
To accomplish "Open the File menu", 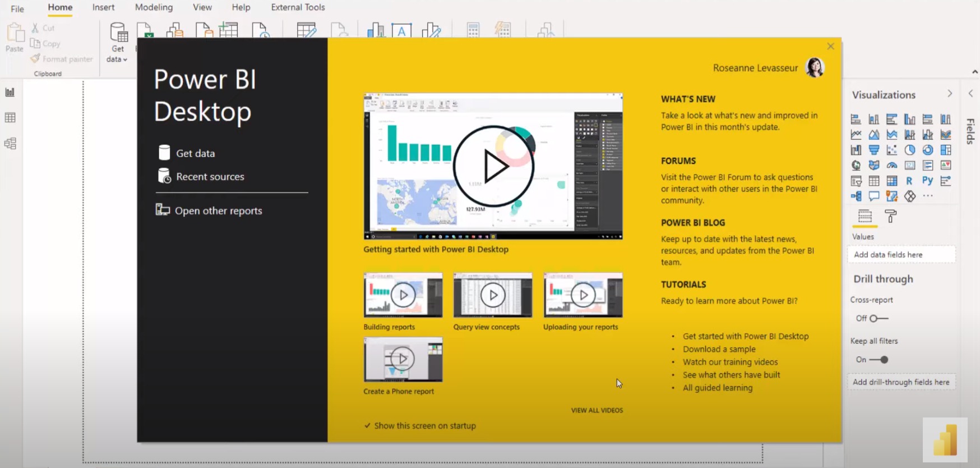I will tap(17, 8).
